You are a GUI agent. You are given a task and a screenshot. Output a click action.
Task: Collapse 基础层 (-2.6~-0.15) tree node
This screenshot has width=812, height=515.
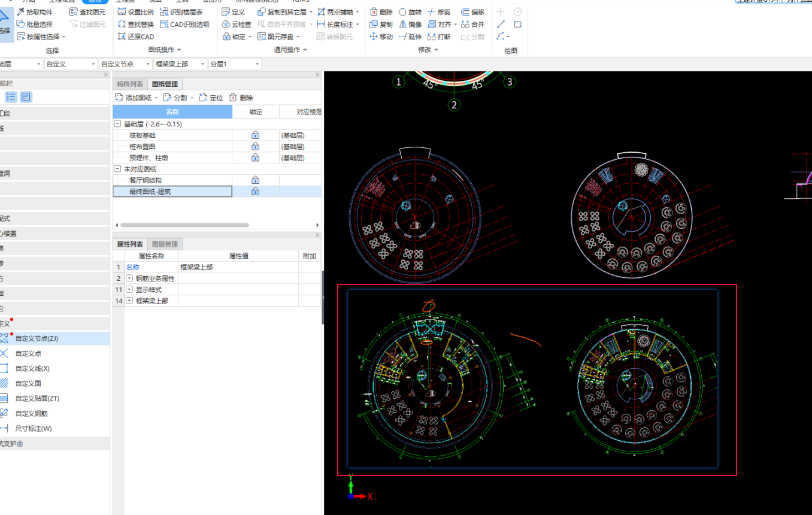tap(117, 124)
